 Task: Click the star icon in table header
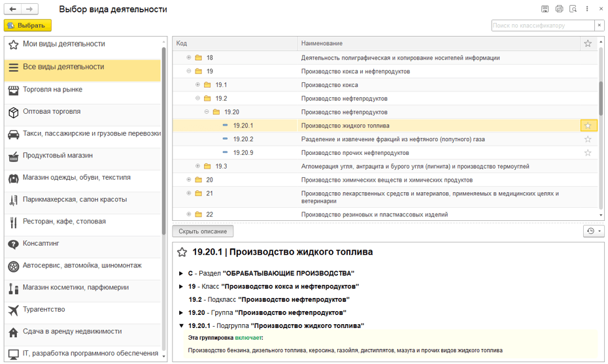click(588, 44)
